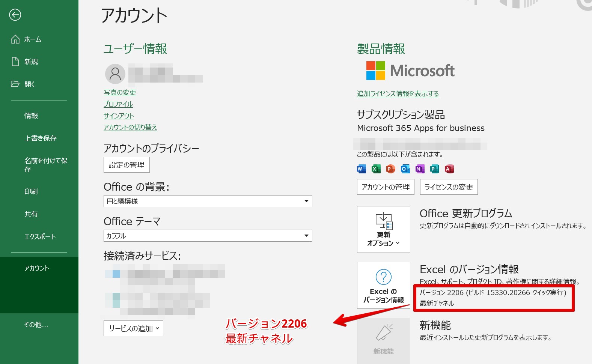Click the OneNote app icon

tap(420, 169)
